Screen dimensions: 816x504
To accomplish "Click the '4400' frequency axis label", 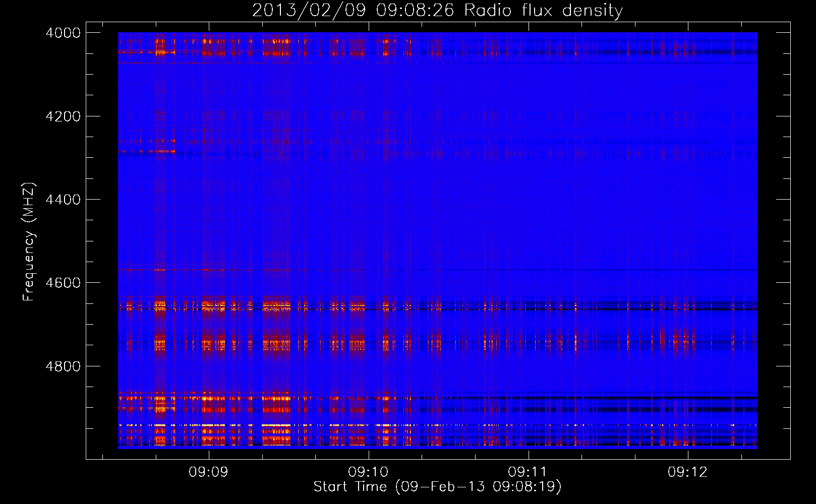I will click(x=63, y=200).
